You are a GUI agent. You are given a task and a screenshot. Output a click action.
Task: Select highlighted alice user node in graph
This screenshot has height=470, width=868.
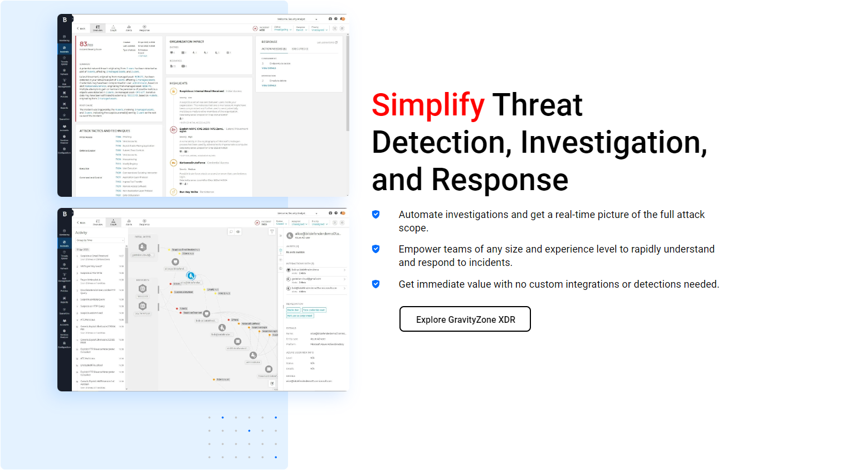click(191, 275)
